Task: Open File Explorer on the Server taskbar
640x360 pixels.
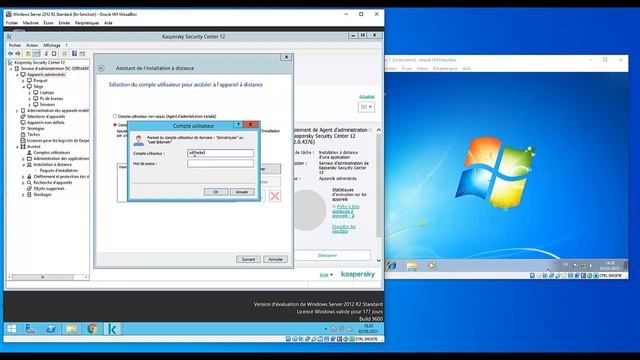Action: click(72, 329)
